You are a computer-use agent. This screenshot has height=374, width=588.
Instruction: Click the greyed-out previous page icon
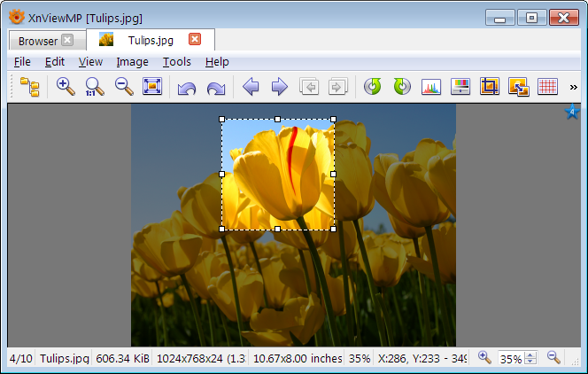tap(309, 87)
